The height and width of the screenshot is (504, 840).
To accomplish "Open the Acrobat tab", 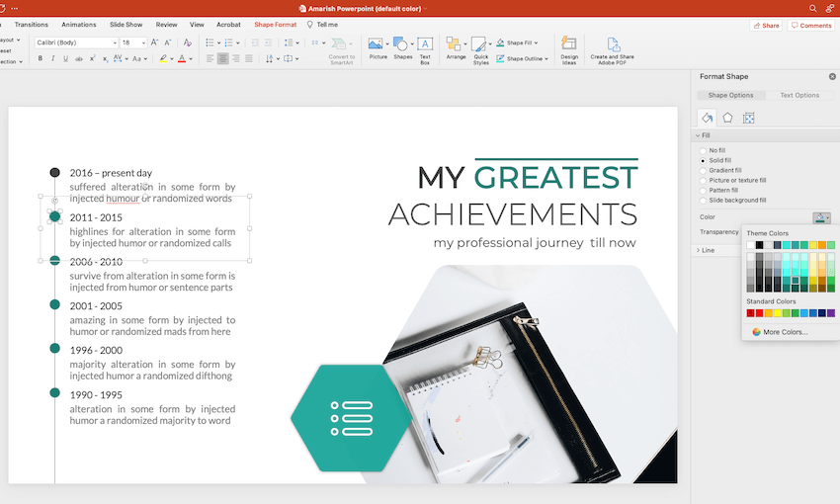I will 228,25.
